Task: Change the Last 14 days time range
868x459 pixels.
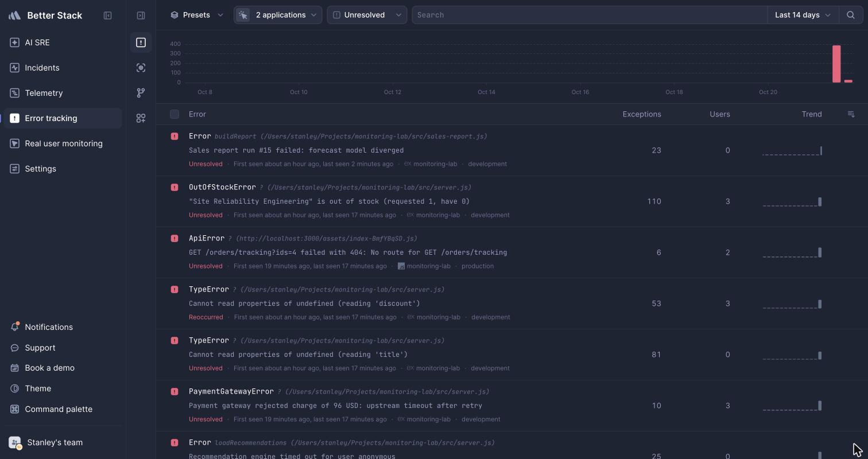Action: [x=803, y=15]
